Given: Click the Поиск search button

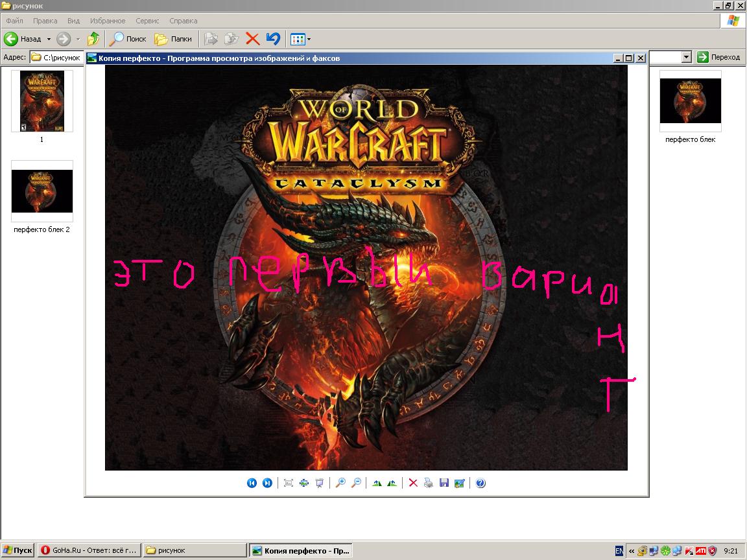Looking at the screenshot, I should pyautogui.click(x=128, y=39).
